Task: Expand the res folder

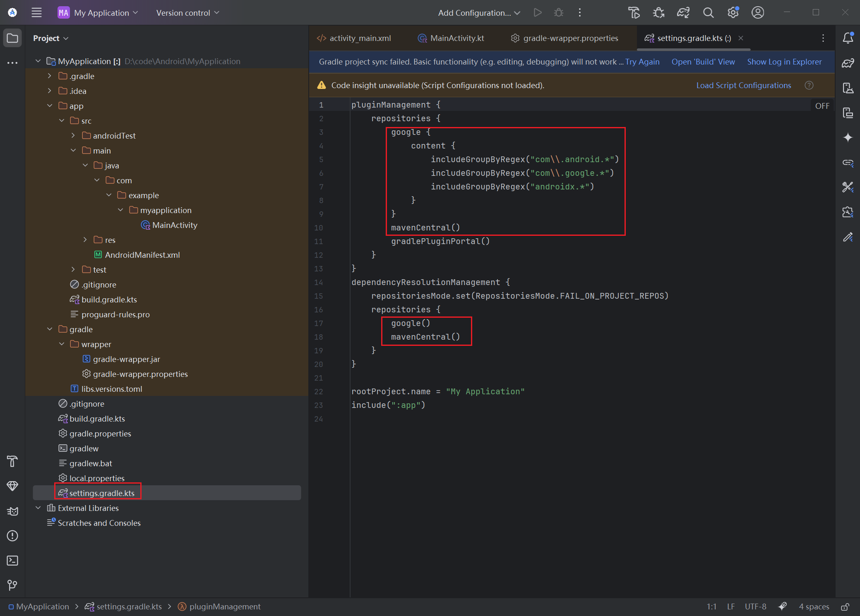Action: (85, 240)
